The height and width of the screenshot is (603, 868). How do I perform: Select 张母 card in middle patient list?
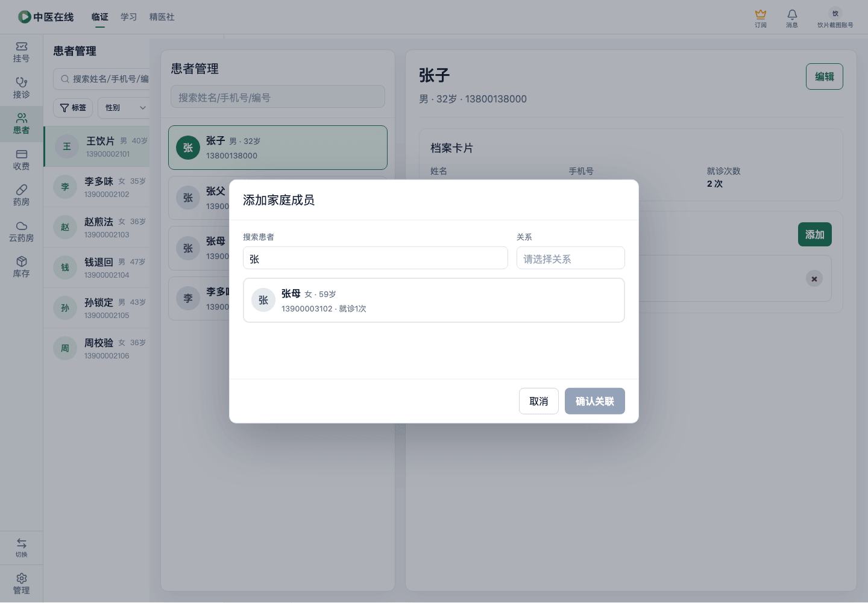200,248
